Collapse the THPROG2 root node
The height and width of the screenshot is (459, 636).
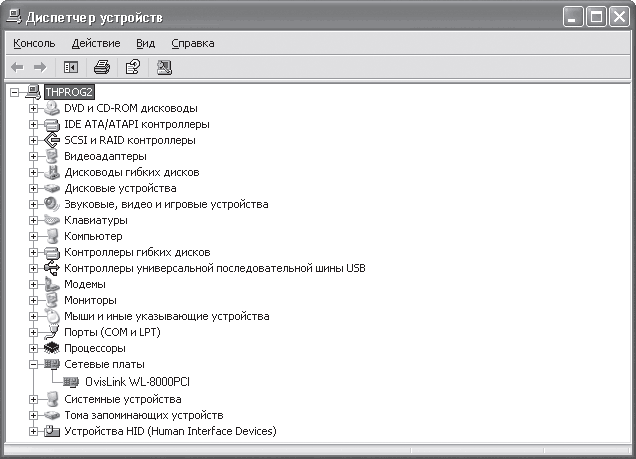click(x=14, y=92)
